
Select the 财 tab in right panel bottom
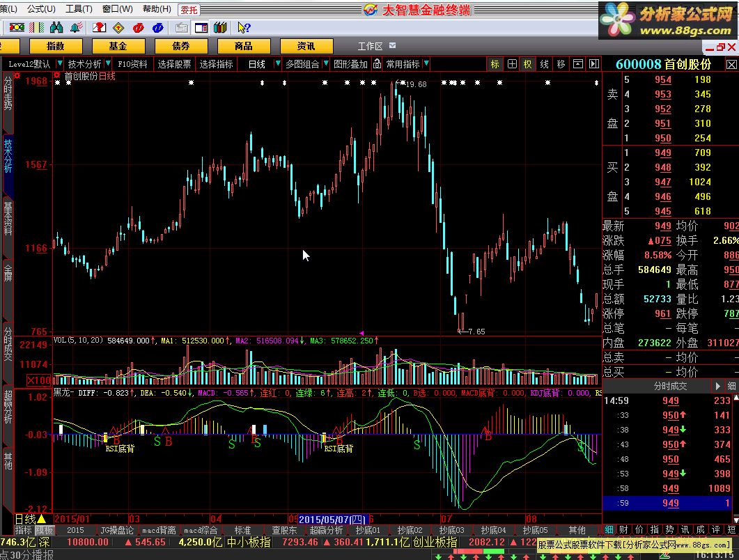[623, 530]
